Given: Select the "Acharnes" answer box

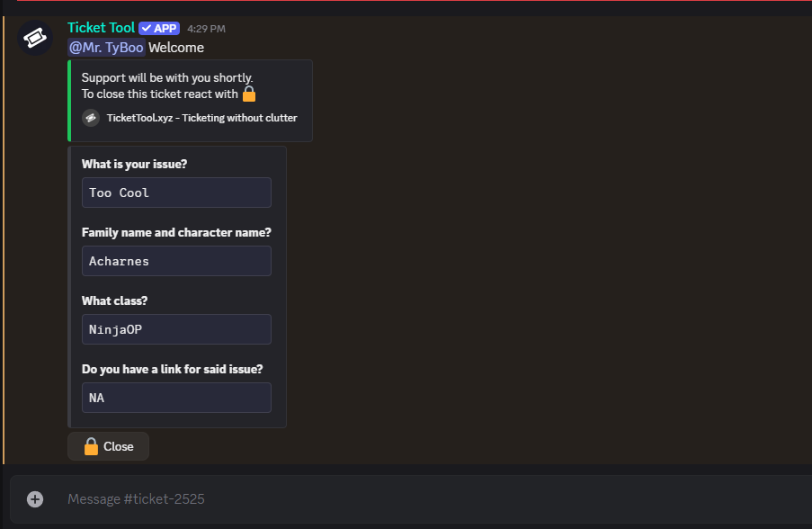Looking at the screenshot, I should pyautogui.click(x=176, y=261).
